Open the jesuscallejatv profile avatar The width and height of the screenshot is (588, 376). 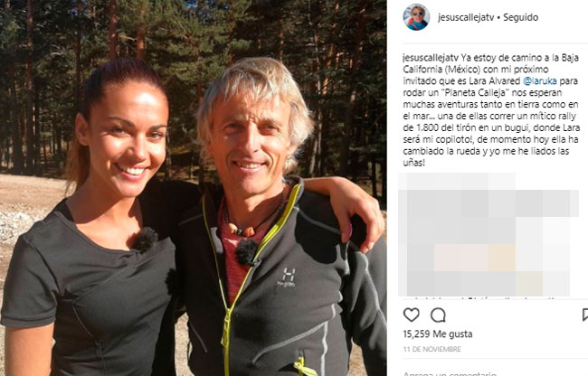pyautogui.click(x=416, y=17)
